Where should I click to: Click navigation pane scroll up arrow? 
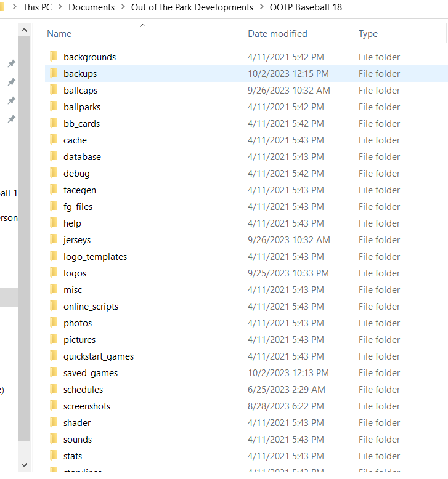click(x=25, y=30)
